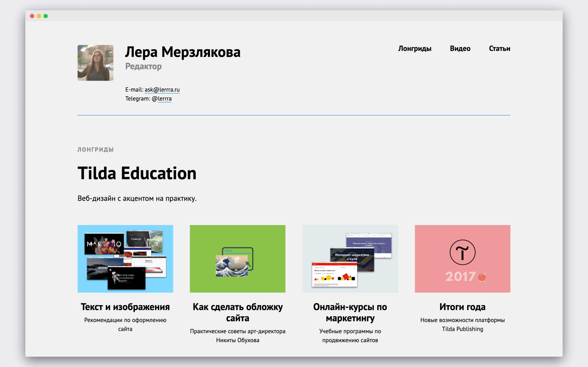Click text Веб-дизайн с акцентом на практику
588x367 pixels.
click(x=137, y=199)
